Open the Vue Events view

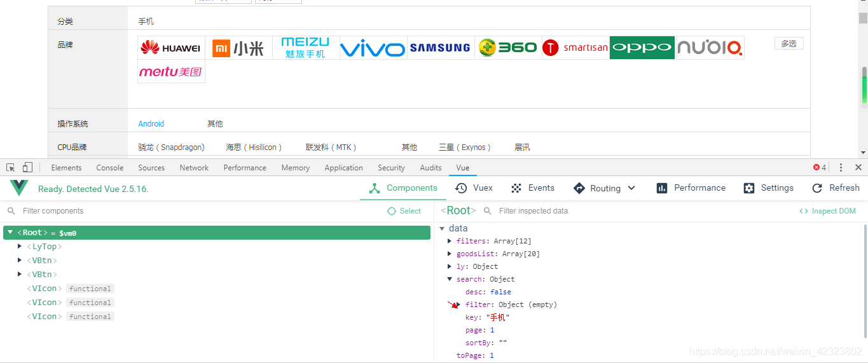click(533, 188)
